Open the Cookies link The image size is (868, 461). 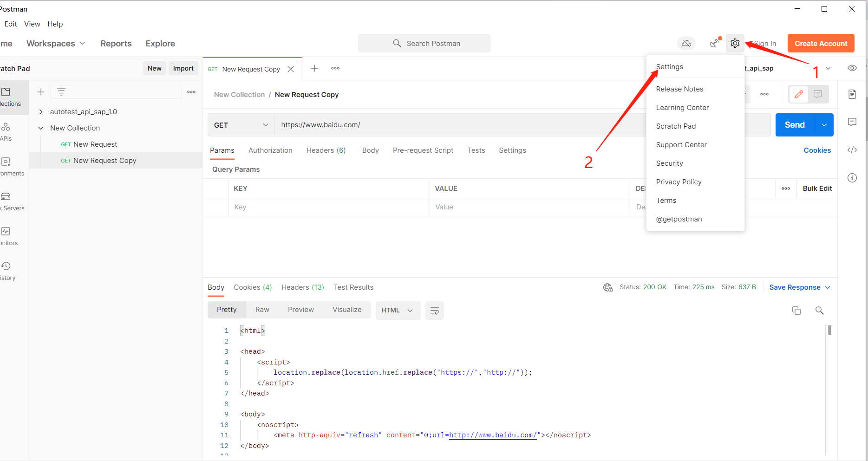coord(817,150)
